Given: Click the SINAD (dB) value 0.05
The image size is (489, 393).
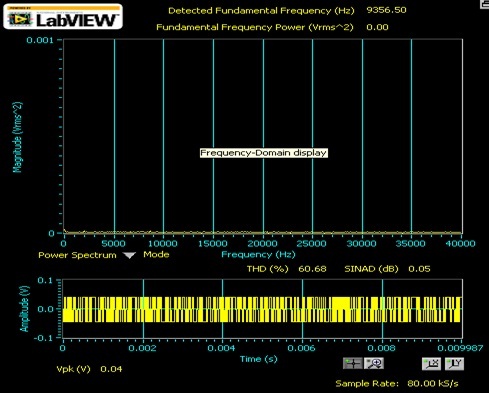Looking at the screenshot, I should click(x=419, y=269).
